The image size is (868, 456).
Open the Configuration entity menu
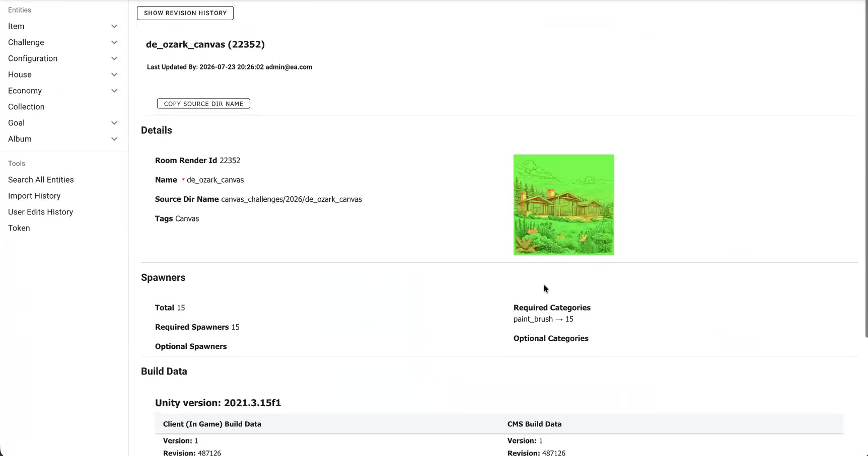coord(33,58)
